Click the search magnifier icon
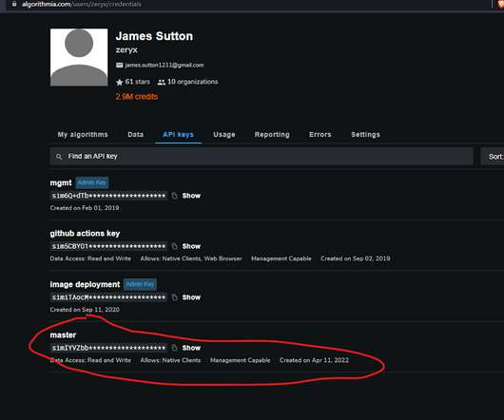 click(x=59, y=157)
